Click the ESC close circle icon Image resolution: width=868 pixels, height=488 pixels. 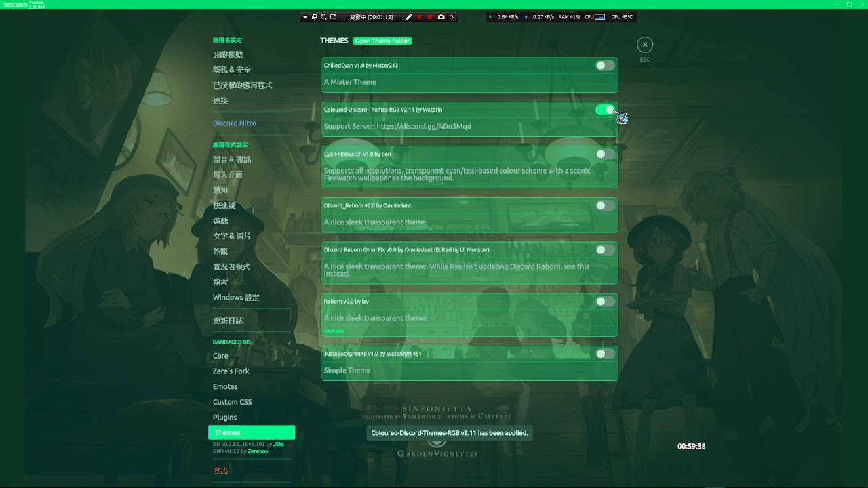point(645,45)
